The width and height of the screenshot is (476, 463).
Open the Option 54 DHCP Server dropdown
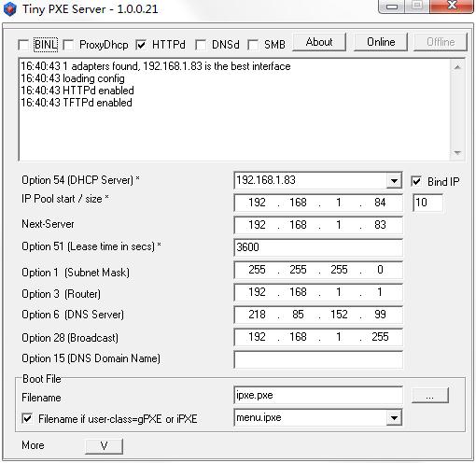[x=394, y=180]
